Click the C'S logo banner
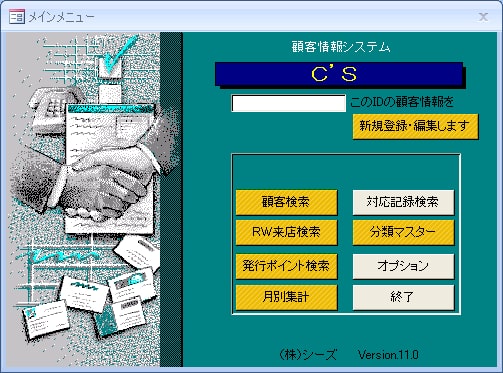This screenshot has height=373, width=503. pos(339,75)
